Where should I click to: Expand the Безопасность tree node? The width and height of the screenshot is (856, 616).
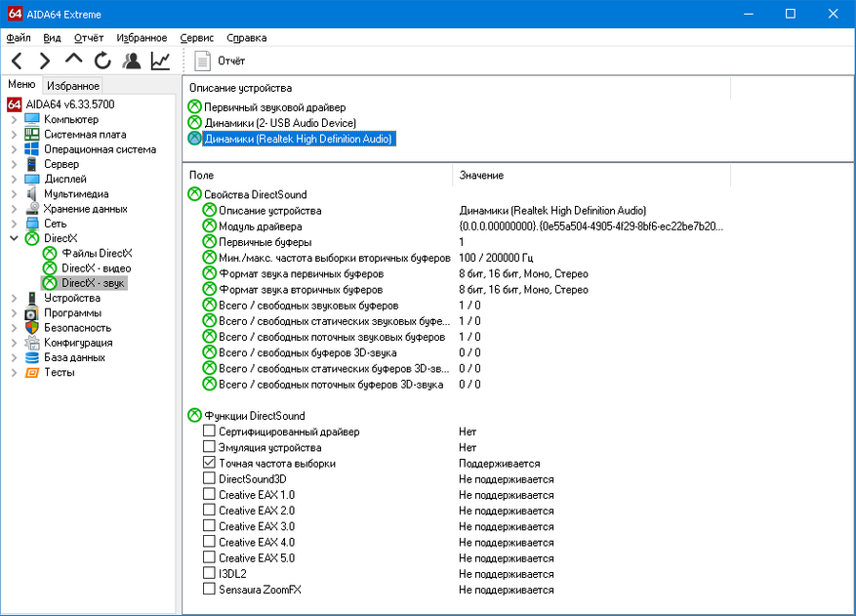tap(15, 328)
